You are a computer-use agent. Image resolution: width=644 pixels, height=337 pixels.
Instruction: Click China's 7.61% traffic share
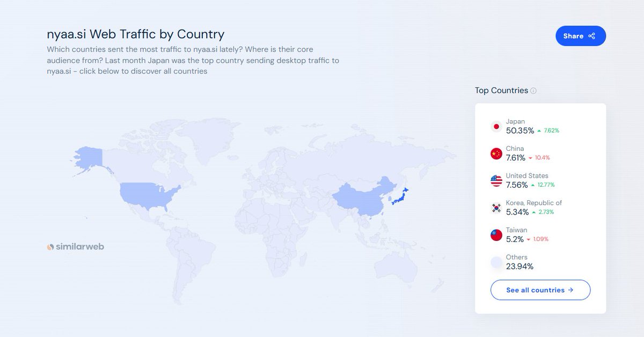[x=516, y=158]
